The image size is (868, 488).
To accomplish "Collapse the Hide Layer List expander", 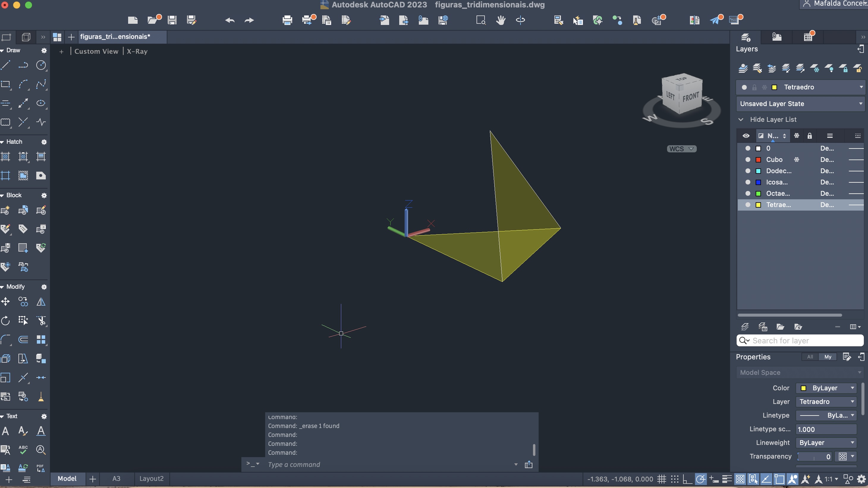I will pyautogui.click(x=741, y=120).
